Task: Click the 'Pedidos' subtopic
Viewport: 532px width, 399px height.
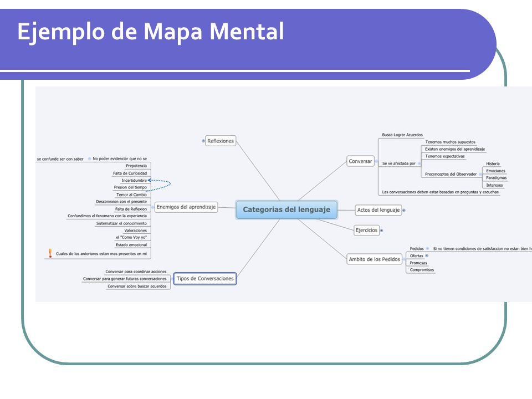Action: [417, 249]
